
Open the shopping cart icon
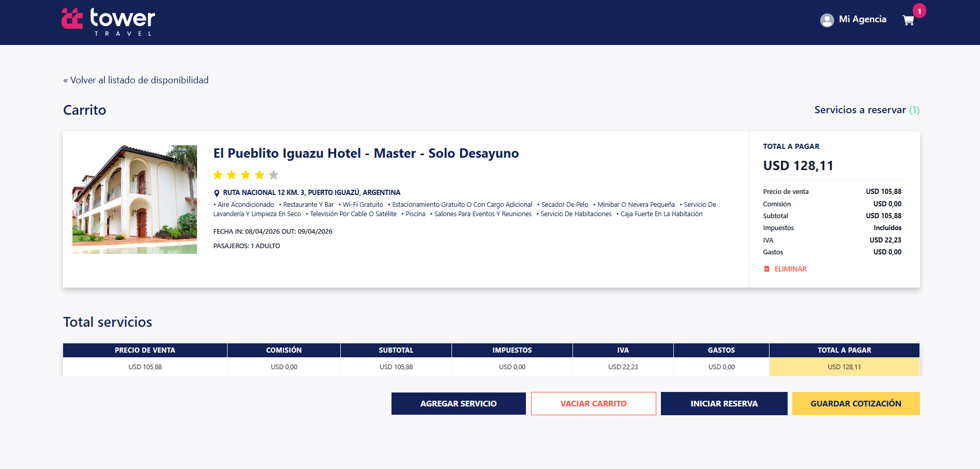908,21
